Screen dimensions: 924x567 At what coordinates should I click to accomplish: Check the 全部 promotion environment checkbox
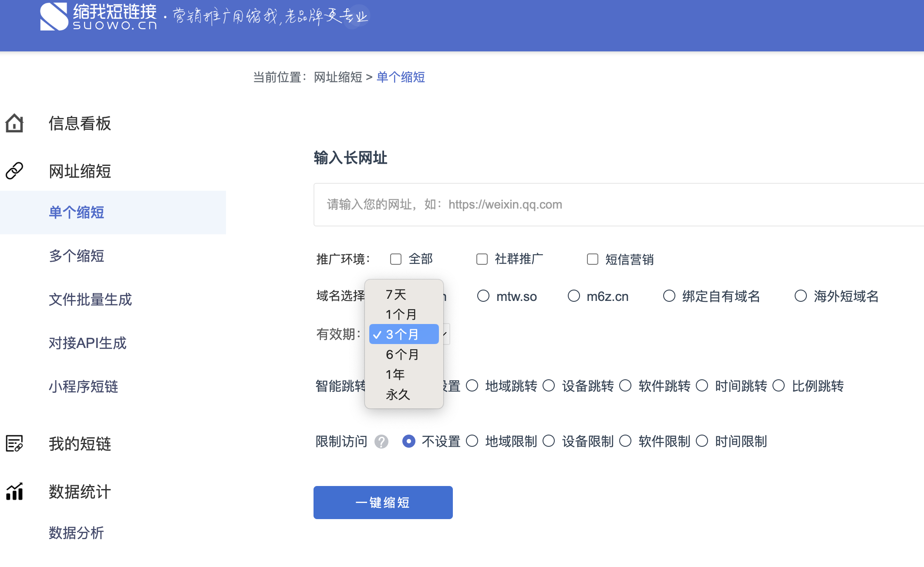(x=396, y=259)
